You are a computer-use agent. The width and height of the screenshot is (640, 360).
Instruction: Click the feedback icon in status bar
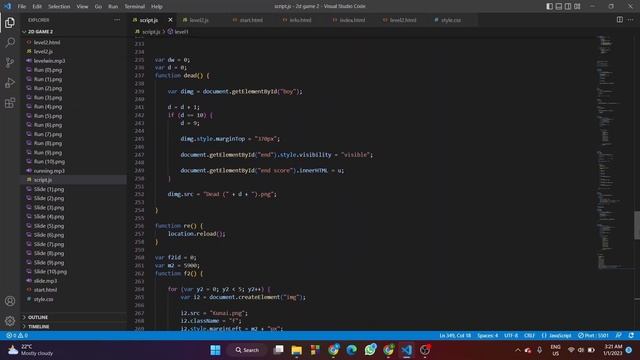619,335
